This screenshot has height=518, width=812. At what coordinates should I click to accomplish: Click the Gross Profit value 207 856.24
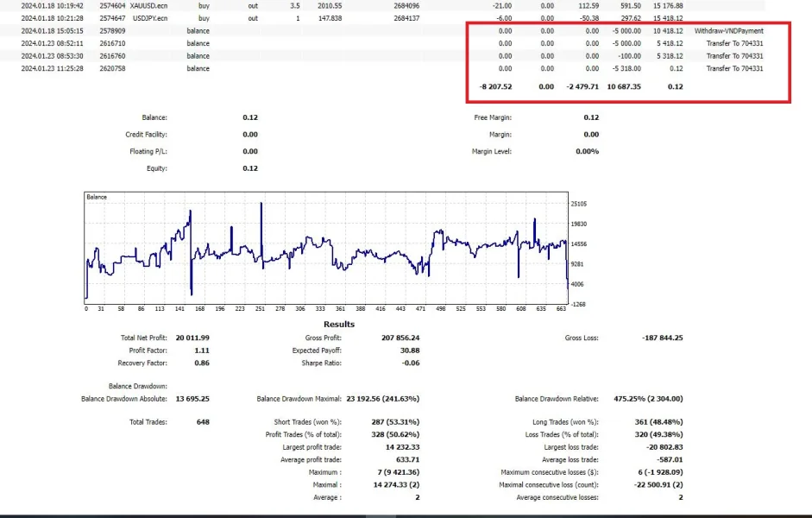point(399,338)
